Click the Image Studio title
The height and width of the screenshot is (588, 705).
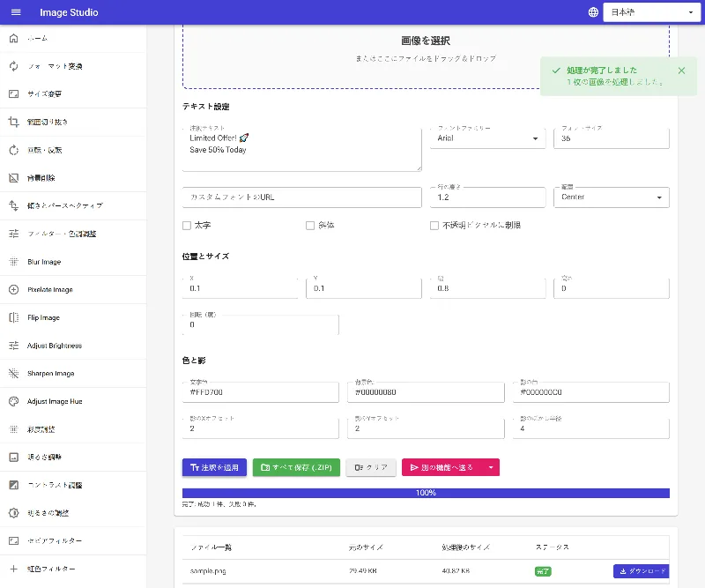pyautogui.click(x=69, y=12)
